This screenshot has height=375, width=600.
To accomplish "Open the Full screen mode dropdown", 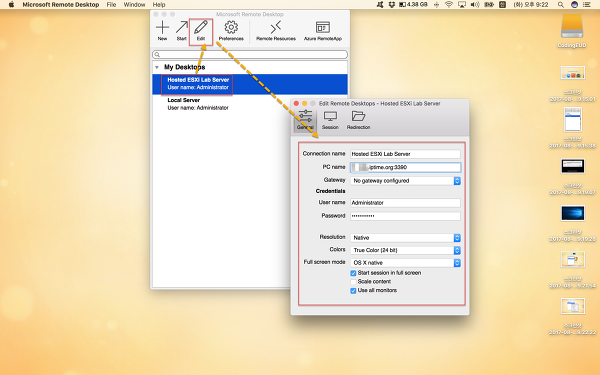I will (x=405, y=263).
